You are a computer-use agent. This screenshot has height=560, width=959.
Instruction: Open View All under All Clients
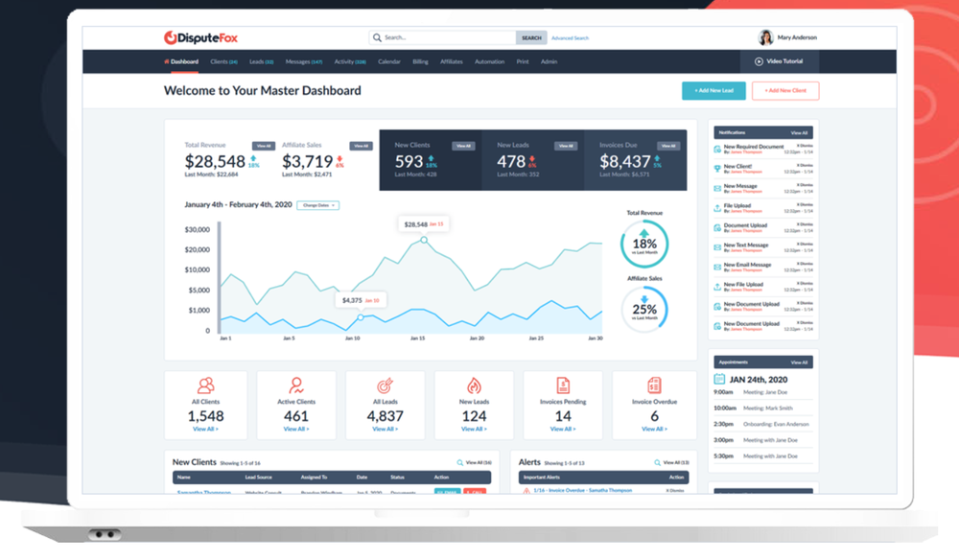tap(205, 430)
